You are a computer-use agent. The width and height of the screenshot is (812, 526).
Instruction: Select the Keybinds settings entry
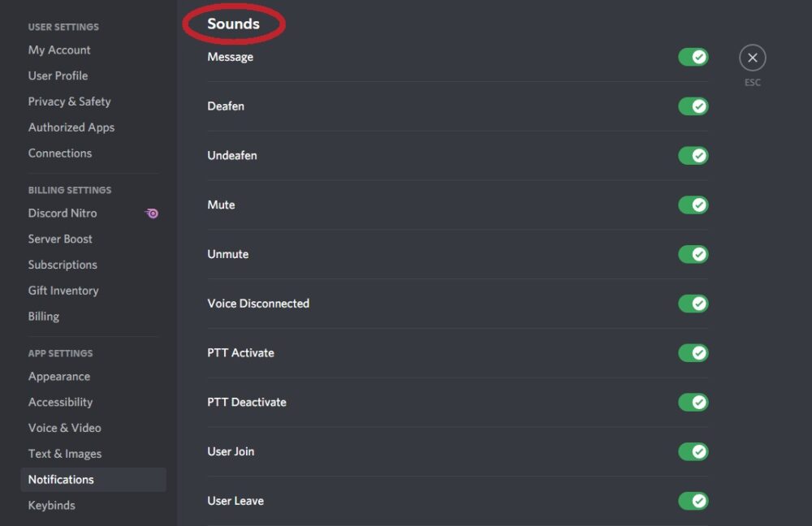click(x=51, y=505)
